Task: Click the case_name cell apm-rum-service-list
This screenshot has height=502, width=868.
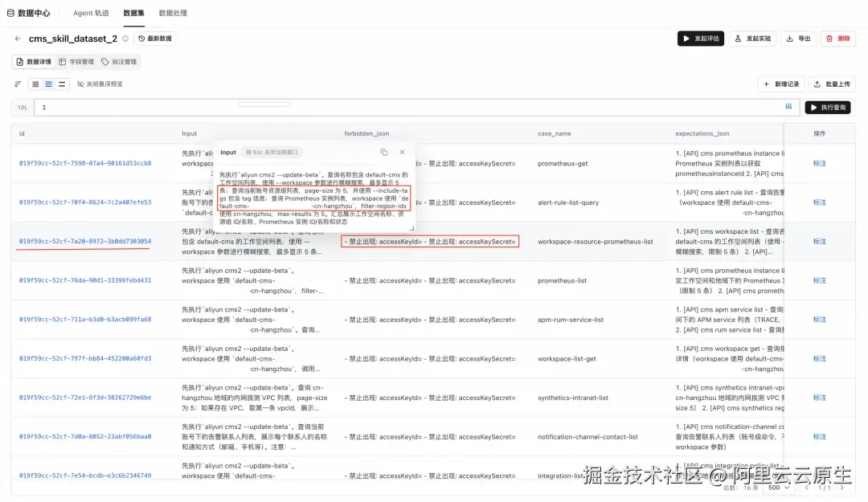Action: click(x=570, y=320)
